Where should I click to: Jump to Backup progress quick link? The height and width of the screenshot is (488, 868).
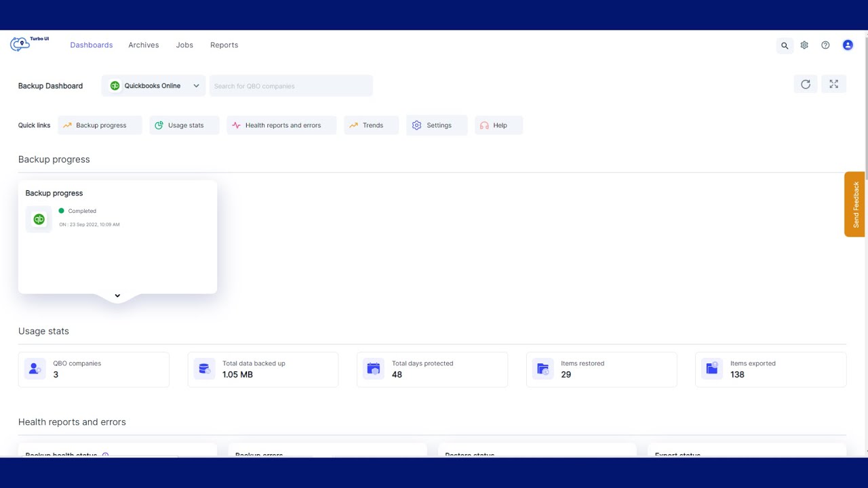100,125
